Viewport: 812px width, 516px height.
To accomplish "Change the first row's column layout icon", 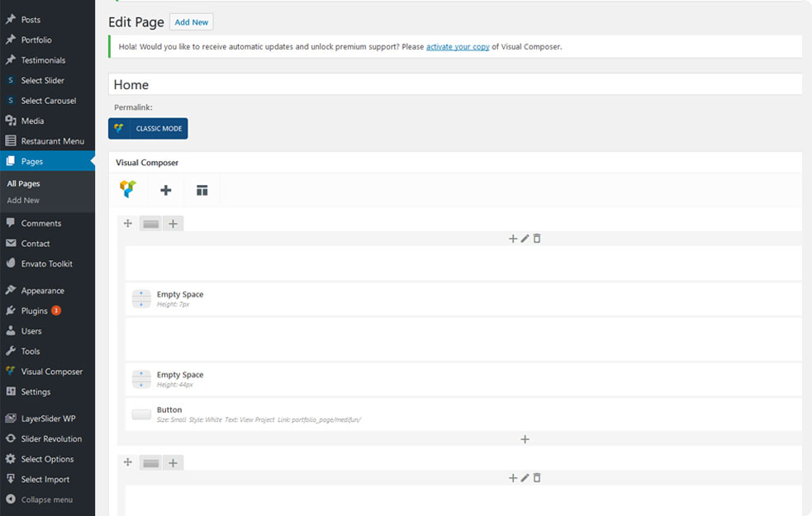I will coord(150,224).
